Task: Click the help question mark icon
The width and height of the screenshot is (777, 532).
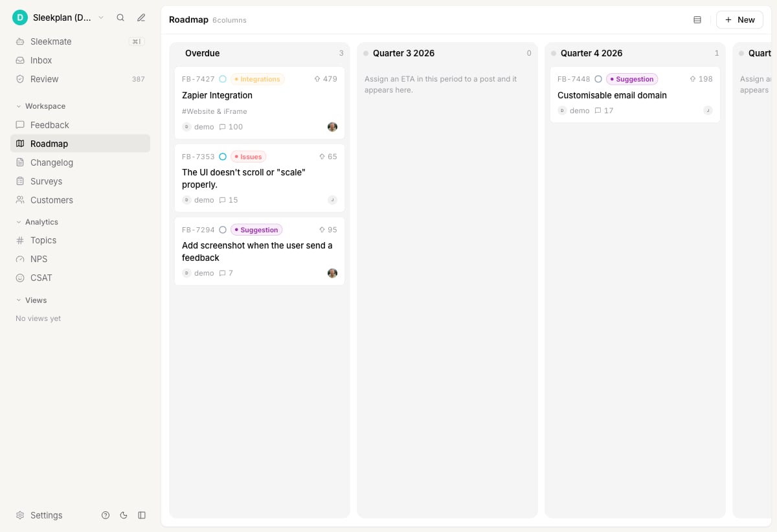Action: (x=106, y=515)
